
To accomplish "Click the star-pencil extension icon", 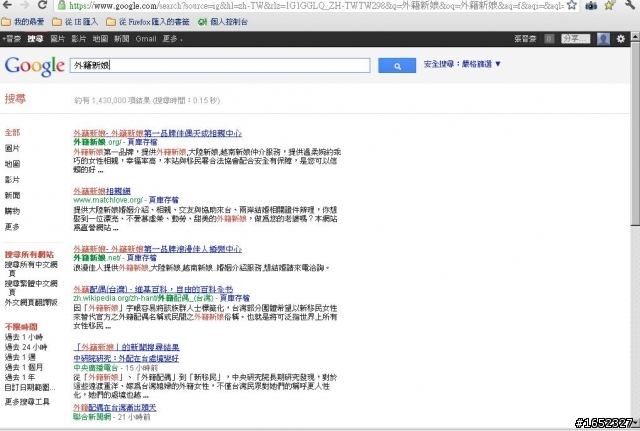I will tap(610, 5).
